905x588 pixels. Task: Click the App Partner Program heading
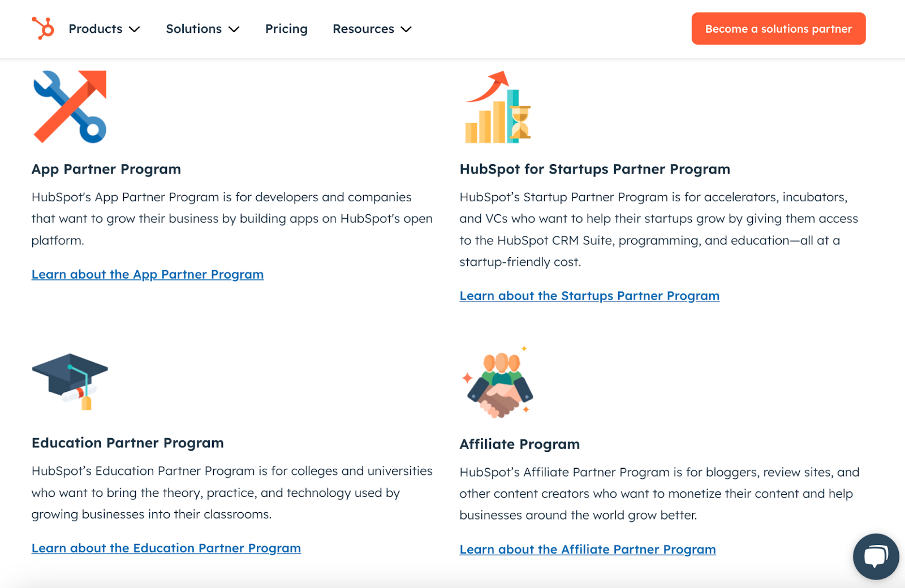pos(106,168)
